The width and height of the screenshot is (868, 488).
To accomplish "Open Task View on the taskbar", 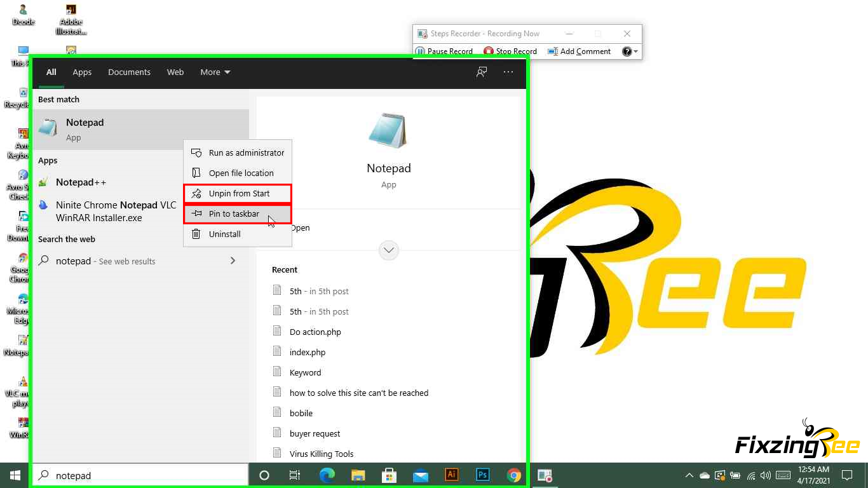I will [x=295, y=475].
